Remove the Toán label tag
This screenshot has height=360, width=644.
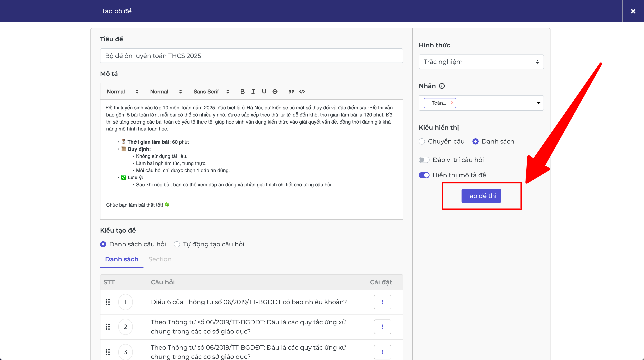452,103
